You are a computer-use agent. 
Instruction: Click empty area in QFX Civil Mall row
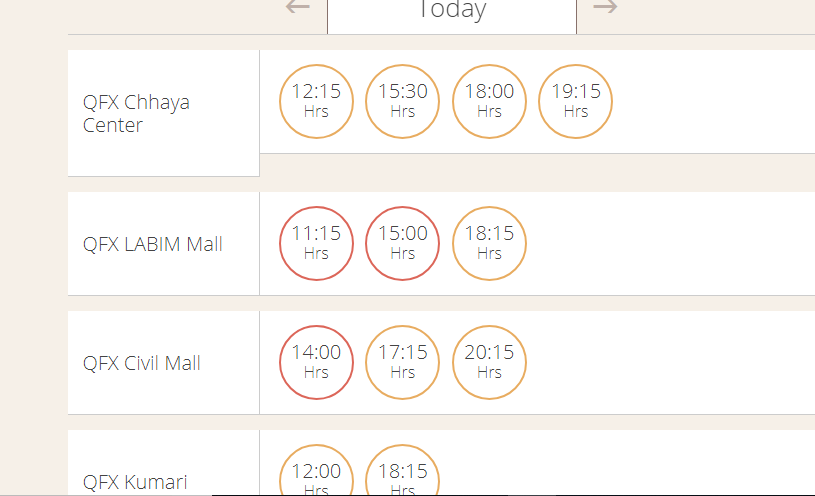click(671, 362)
